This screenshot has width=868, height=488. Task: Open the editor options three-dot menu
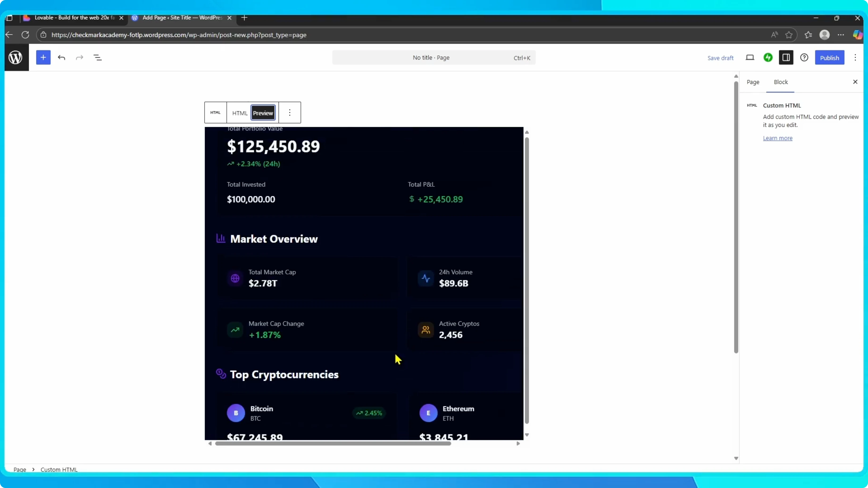click(x=855, y=58)
